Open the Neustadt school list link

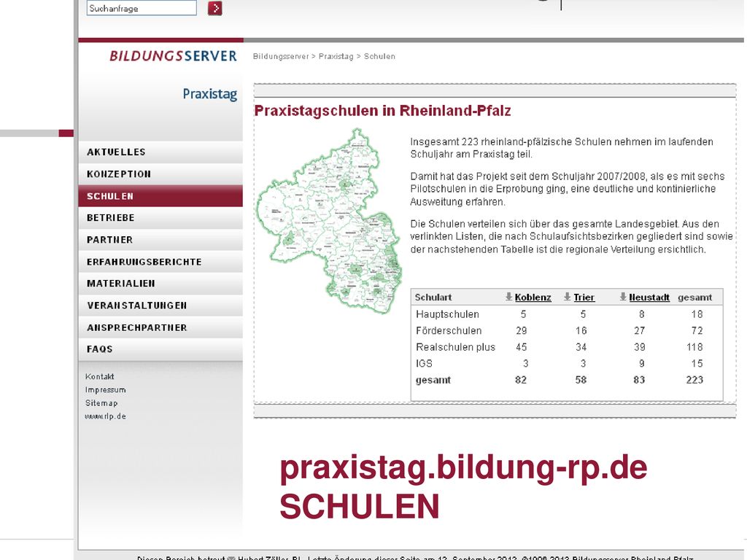649,297
